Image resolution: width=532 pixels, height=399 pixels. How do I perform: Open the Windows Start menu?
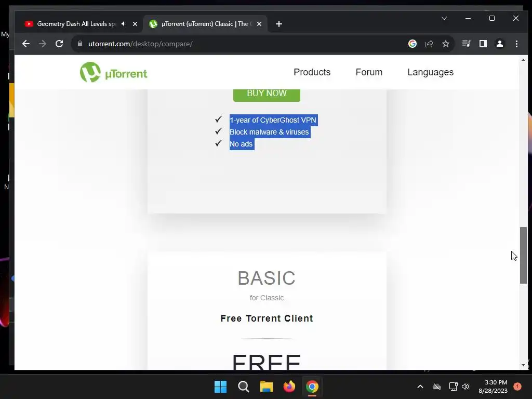tap(220, 387)
